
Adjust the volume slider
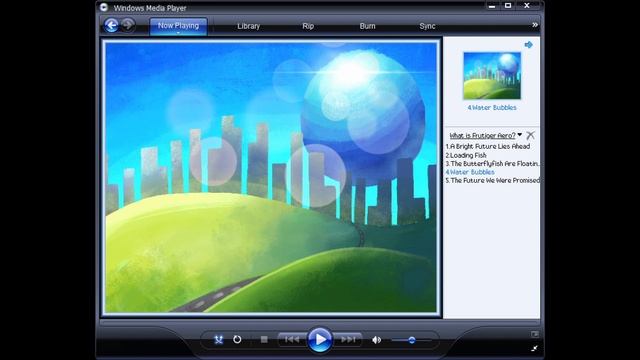coord(411,340)
